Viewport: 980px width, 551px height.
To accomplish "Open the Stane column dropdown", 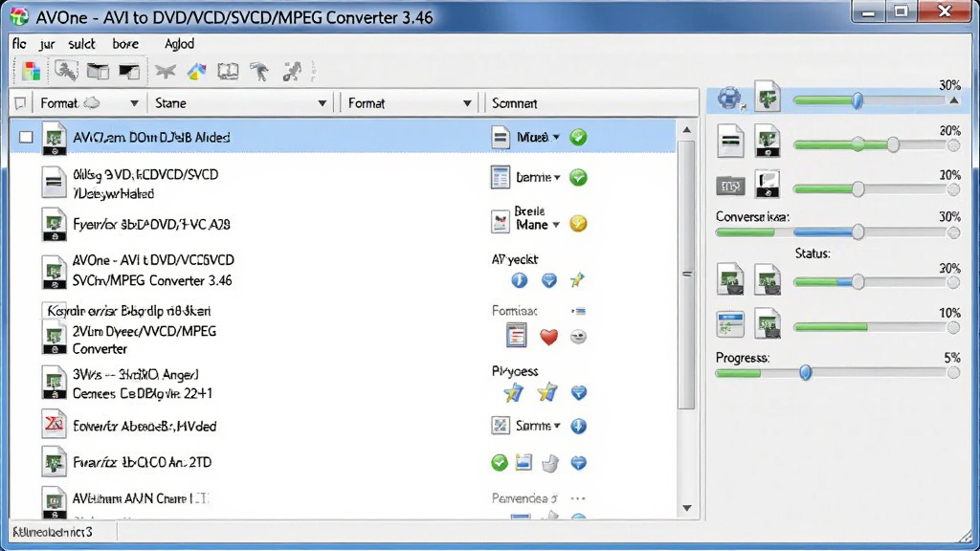I will [322, 103].
